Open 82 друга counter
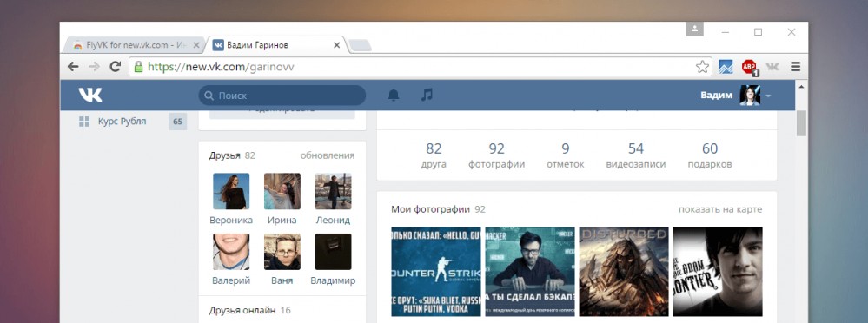 434,155
